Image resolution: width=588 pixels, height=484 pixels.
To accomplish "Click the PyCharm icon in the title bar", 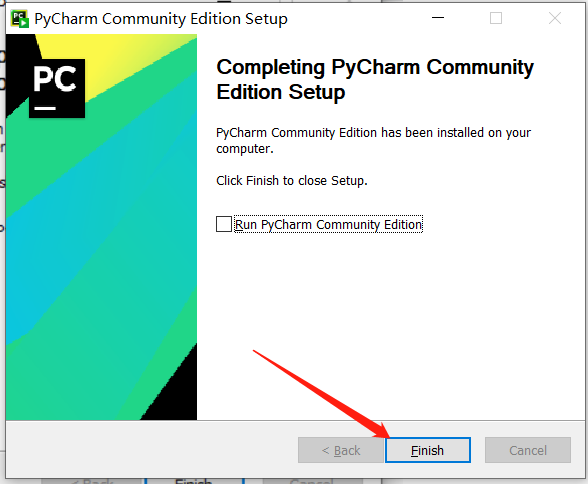I will click(20, 19).
